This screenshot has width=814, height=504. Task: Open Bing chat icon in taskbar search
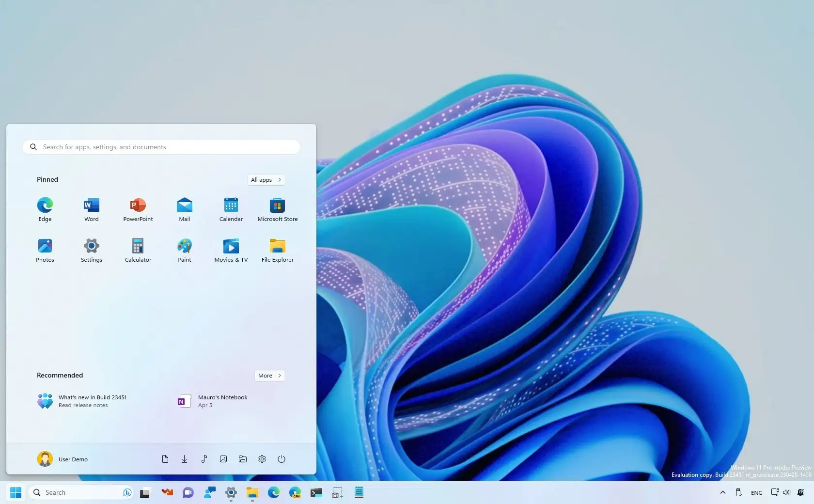pyautogui.click(x=127, y=492)
